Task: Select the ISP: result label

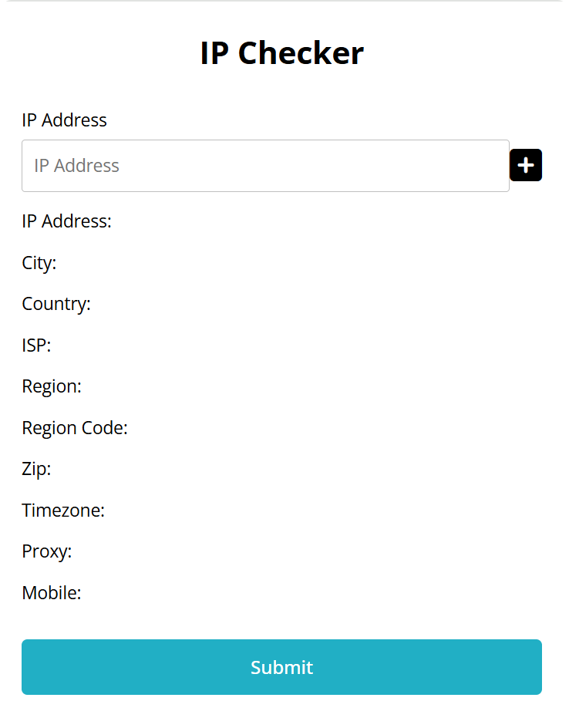Action: (x=36, y=345)
